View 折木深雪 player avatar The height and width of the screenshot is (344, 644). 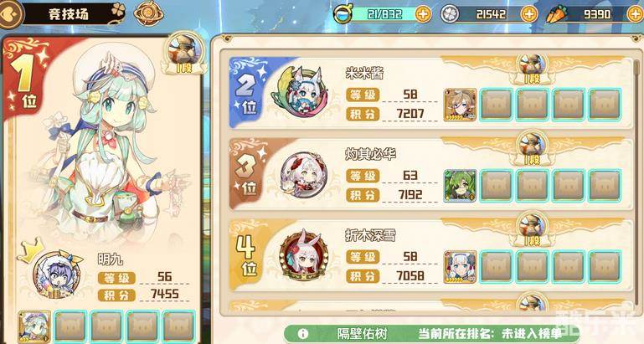(303, 255)
